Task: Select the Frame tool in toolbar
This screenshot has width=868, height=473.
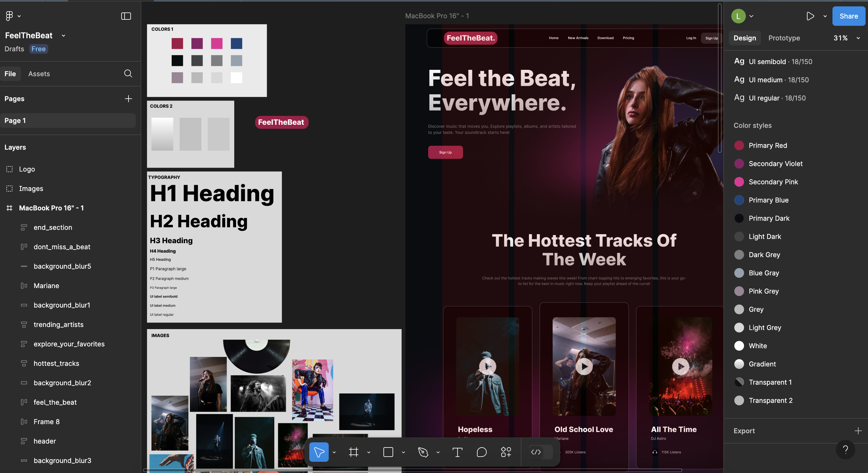Action: pyautogui.click(x=353, y=452)
